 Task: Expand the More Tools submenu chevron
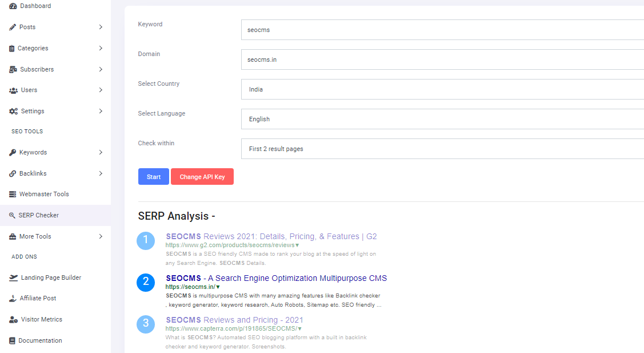(101, 236)
